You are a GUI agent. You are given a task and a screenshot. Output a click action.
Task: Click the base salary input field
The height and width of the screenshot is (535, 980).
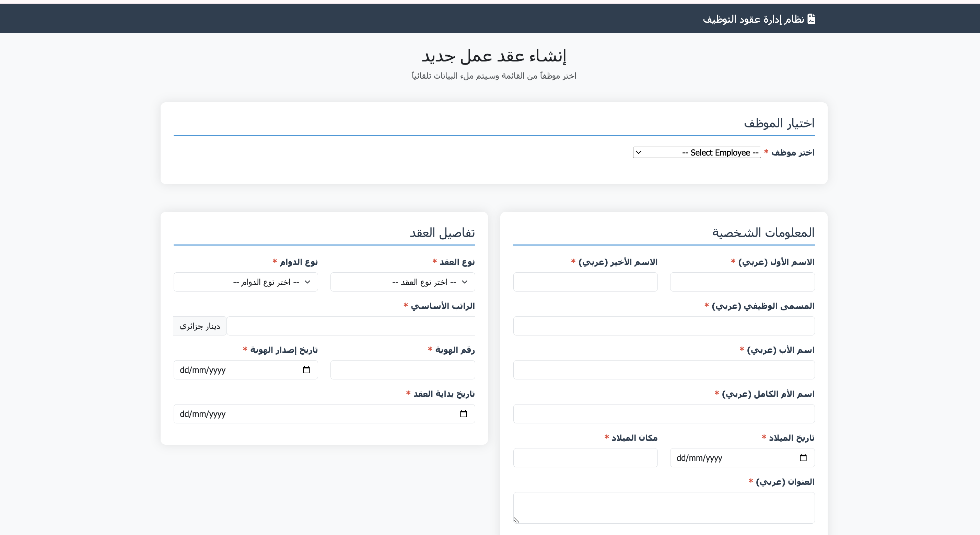point(350,326)
